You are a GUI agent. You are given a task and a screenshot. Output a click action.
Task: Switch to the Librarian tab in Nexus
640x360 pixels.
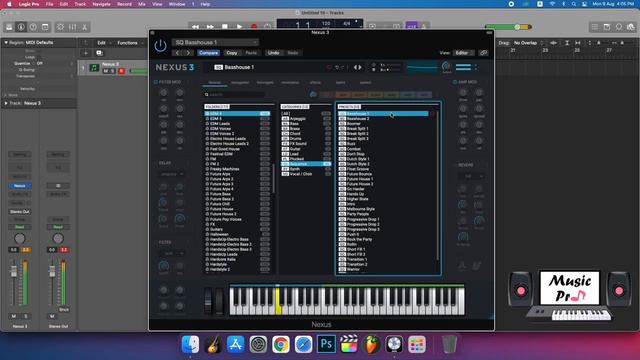(x=215, y=83)
